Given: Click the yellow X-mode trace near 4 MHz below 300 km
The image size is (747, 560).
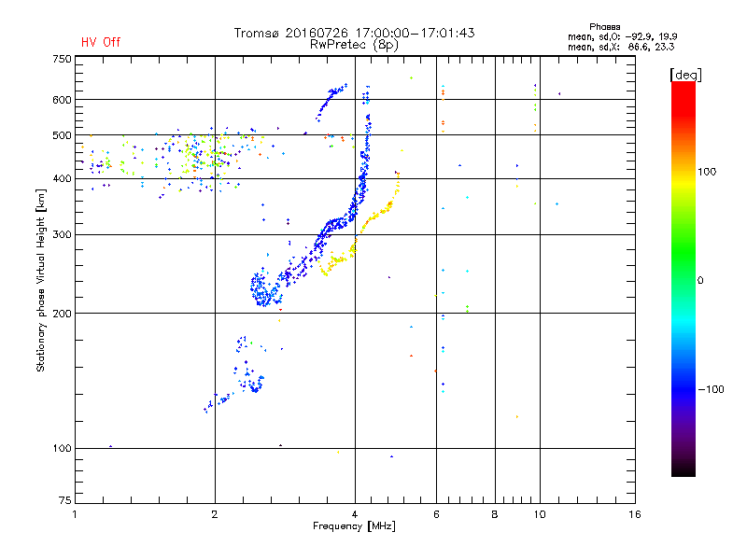Looking at the screenshot, I should 338,259.
